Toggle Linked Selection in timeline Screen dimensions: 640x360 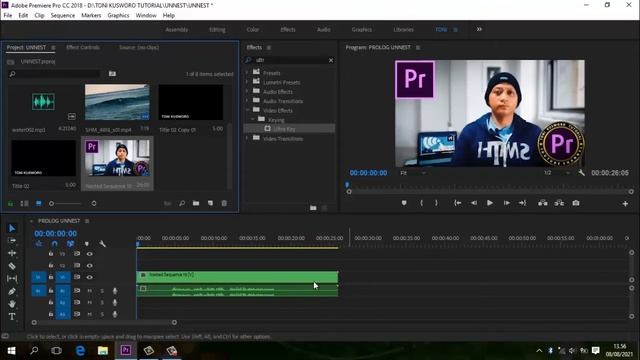[x=71, y=244]
